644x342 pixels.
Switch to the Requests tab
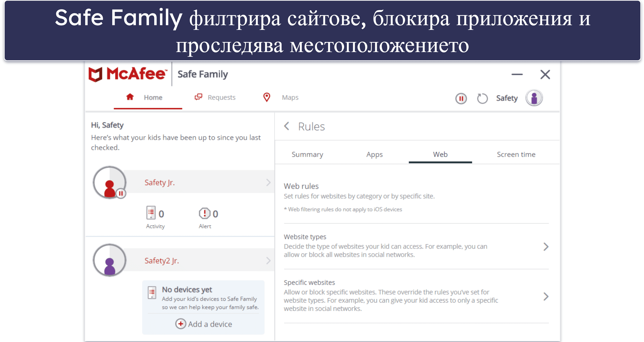pyautogui.click(x=215, y=97)
